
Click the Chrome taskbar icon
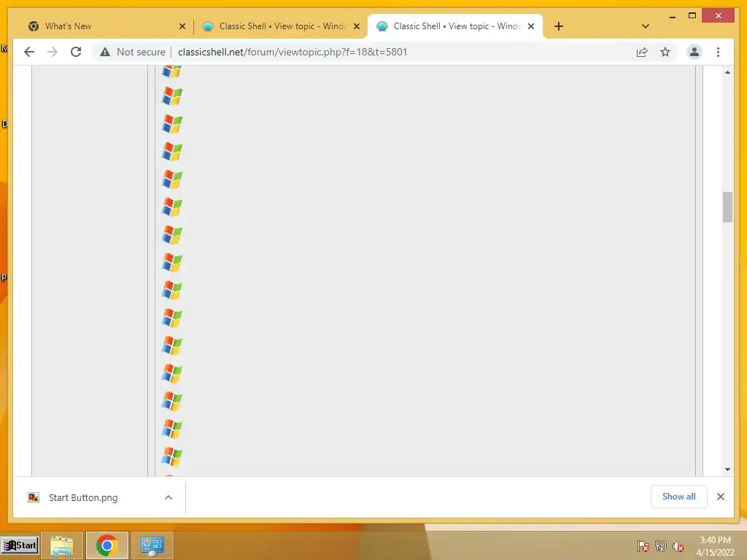pyautogui.click(x=107, y=545)
